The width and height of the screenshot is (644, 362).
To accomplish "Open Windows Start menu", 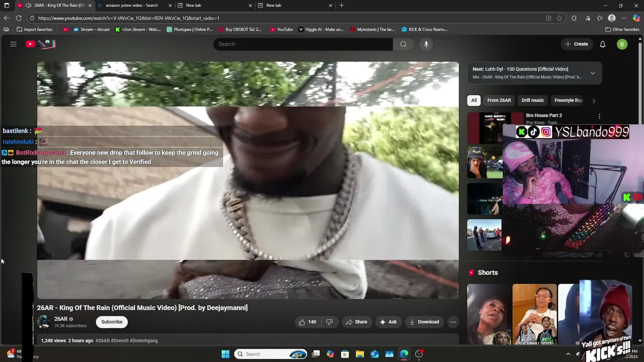I will coord(225,354).
